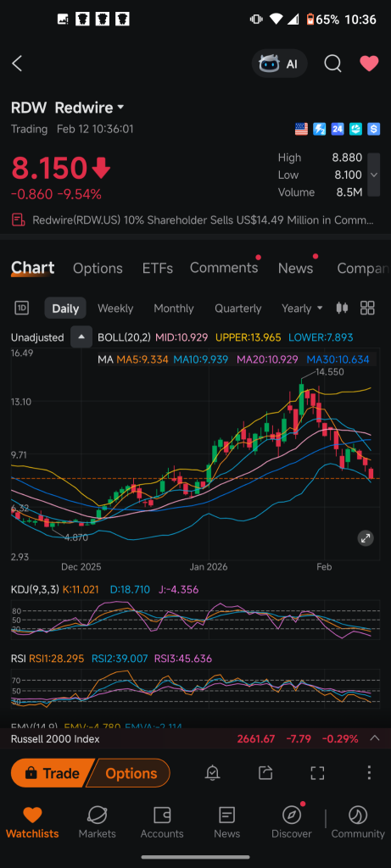Open the Russell 2000 Index ticker bar
Image resolution: width=391 pixels, height=868 pixels.
click(195, 738)
